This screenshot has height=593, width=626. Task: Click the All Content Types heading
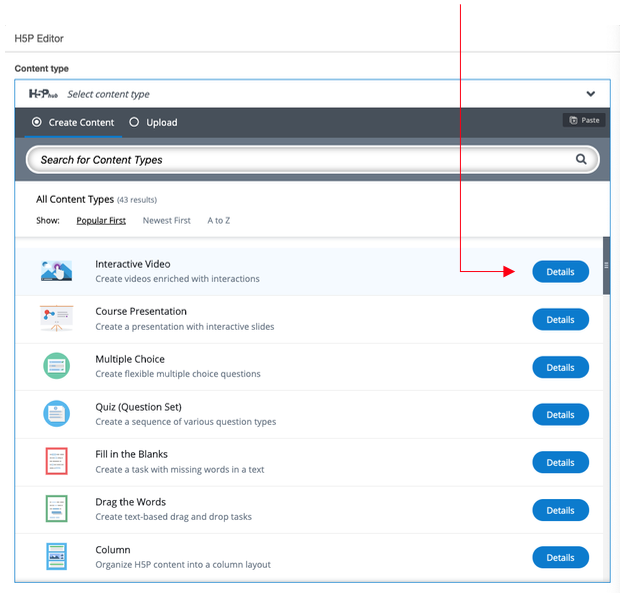(x=75, y=199)
